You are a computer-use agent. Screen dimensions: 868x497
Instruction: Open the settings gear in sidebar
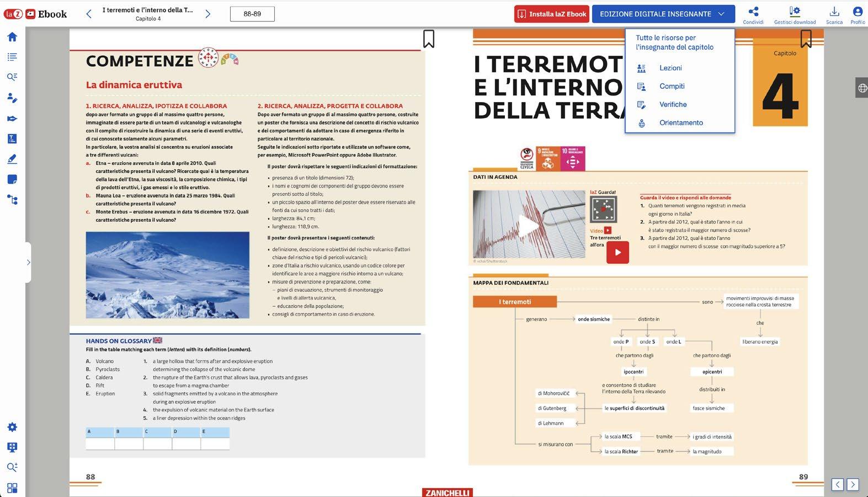coord(12,427)
